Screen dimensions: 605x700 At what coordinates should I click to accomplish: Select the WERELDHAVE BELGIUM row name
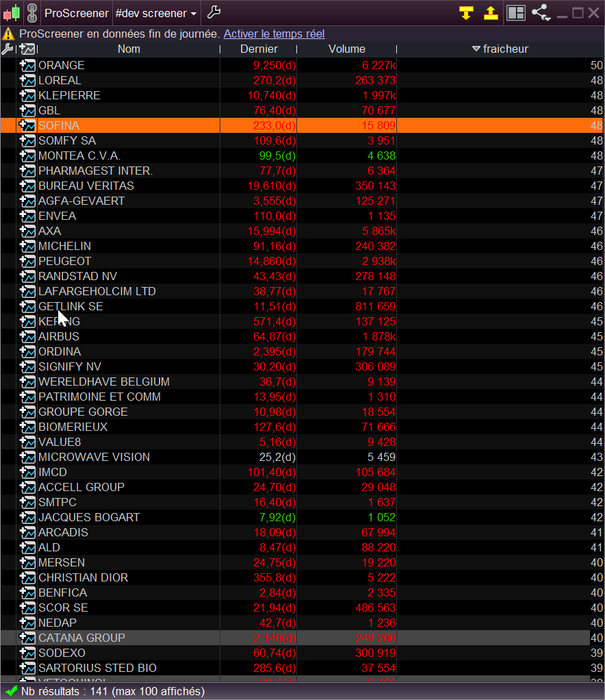104,382
